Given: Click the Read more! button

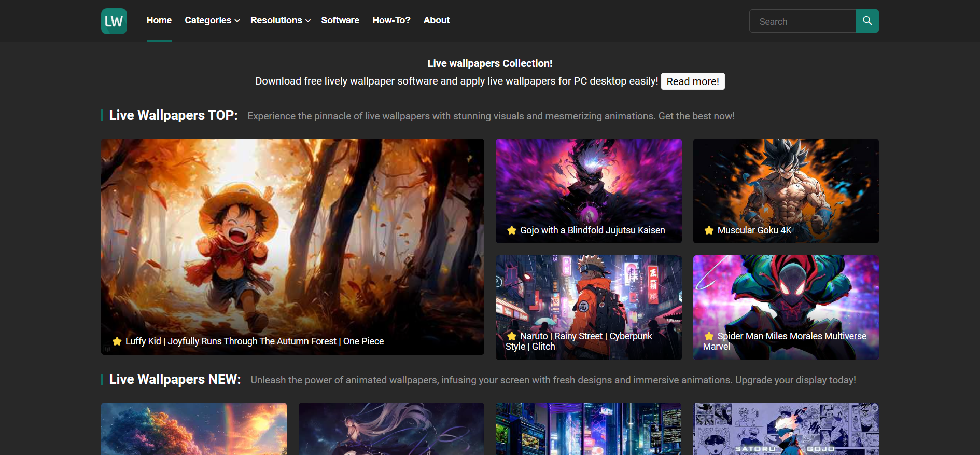Looking at the screenshot, I should click(693, 81).
